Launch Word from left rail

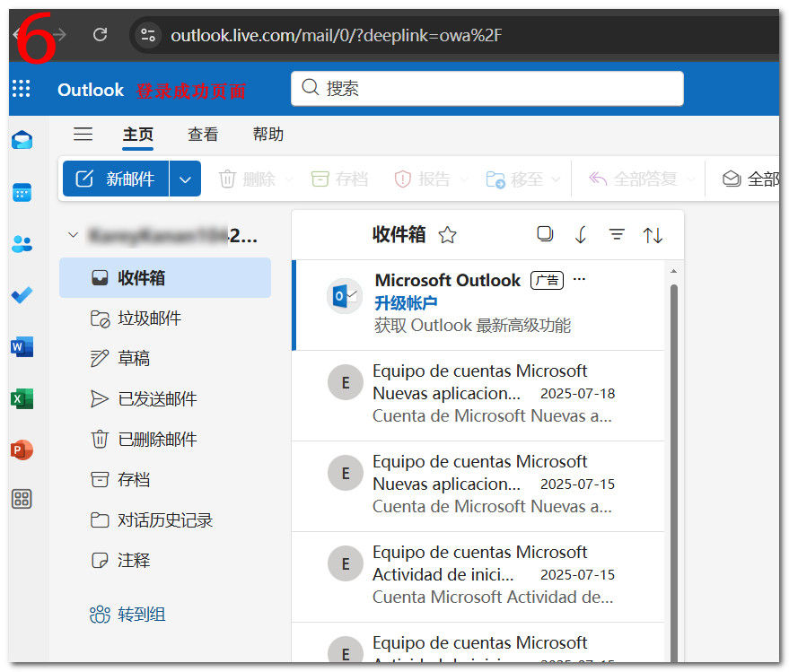[22, 347]
